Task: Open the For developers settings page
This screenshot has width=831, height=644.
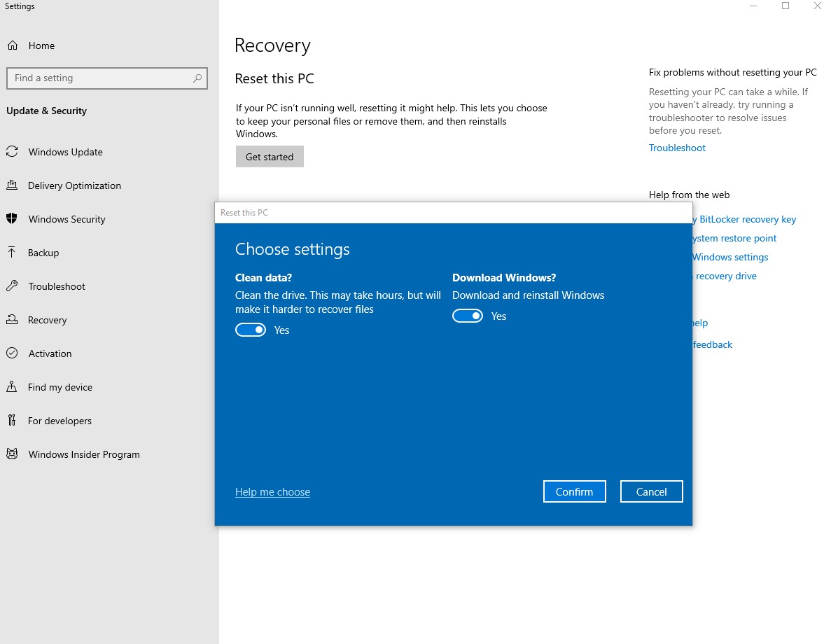Action: [x=60, y=421]
